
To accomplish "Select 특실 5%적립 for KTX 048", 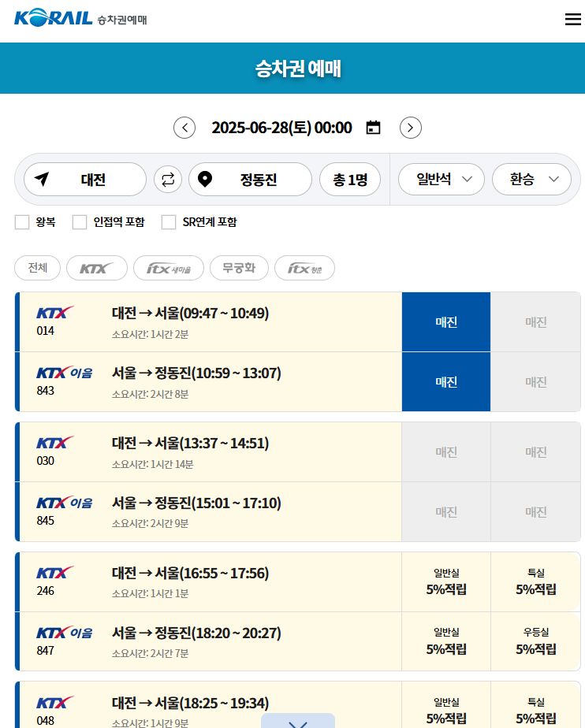I will coord(535,705).
